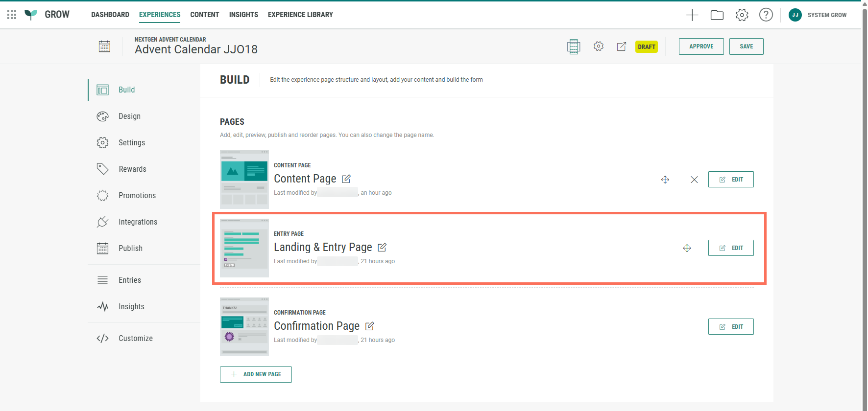
Task: Delete Content Page with X icon
Action: [x=694, y=180]
